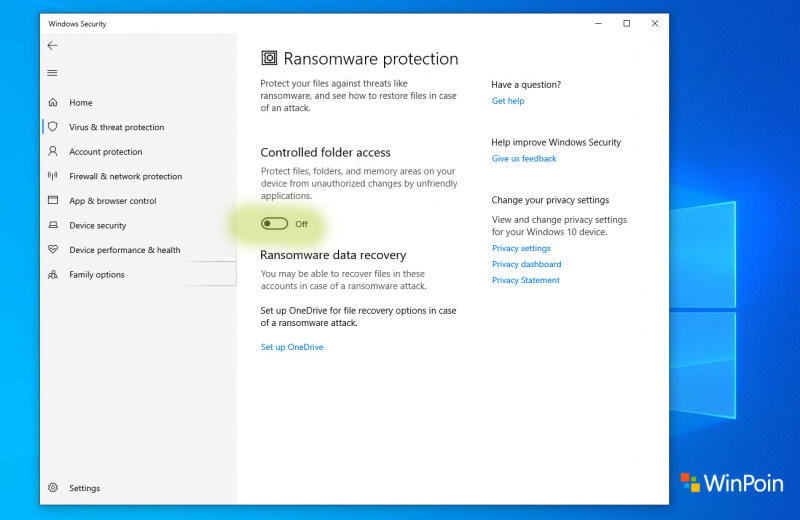The image size is (800, 520).
Task: Turn on Controlled folder access toggle
Action: pos(274,224)
